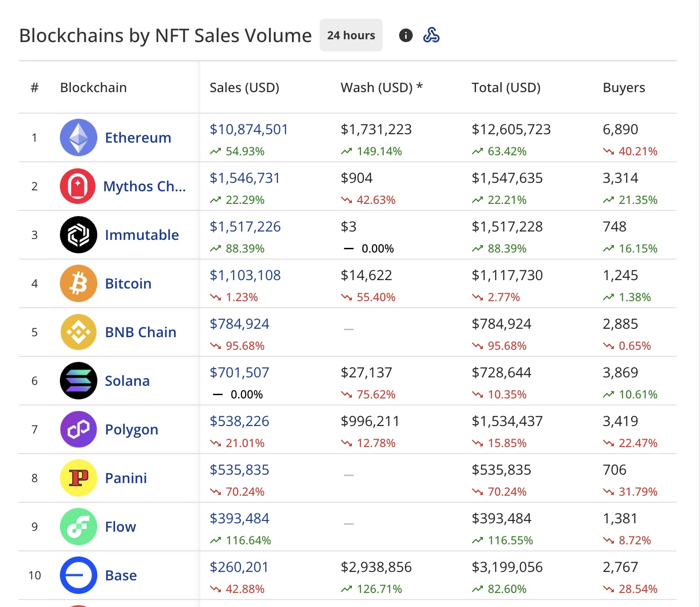The image size is (700, 607).
Task: Select Mythos Chain wash value $904
Action: [x=357, y=178]
